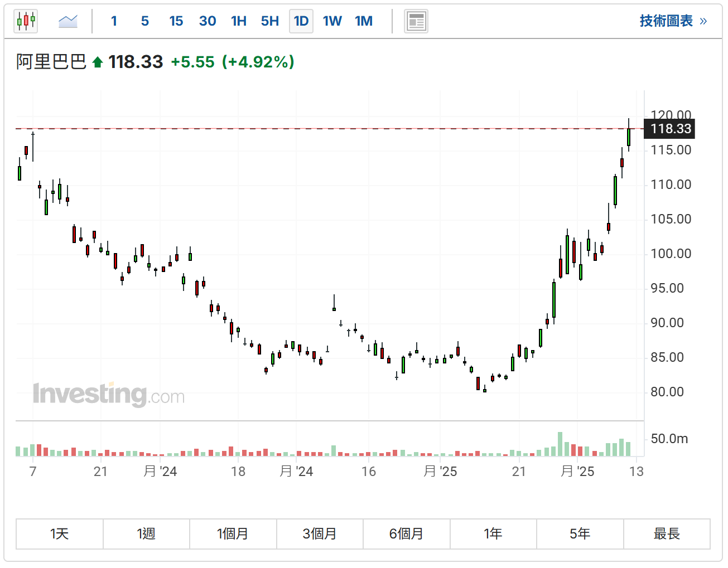Set range to 1個月
This screenshot has height=568, width=728.
(x=233, y=534)
